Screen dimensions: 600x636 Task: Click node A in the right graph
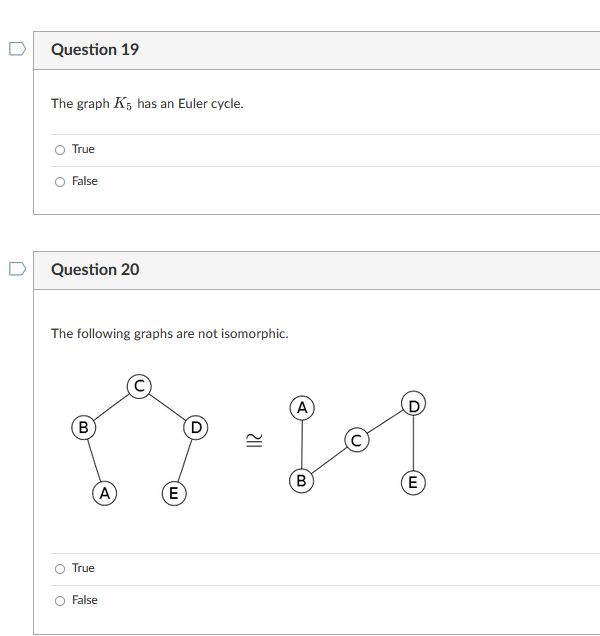(302, 408)
